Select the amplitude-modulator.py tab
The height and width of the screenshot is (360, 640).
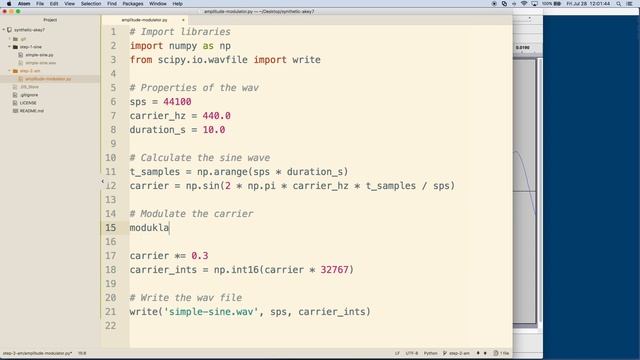[144, 20]
